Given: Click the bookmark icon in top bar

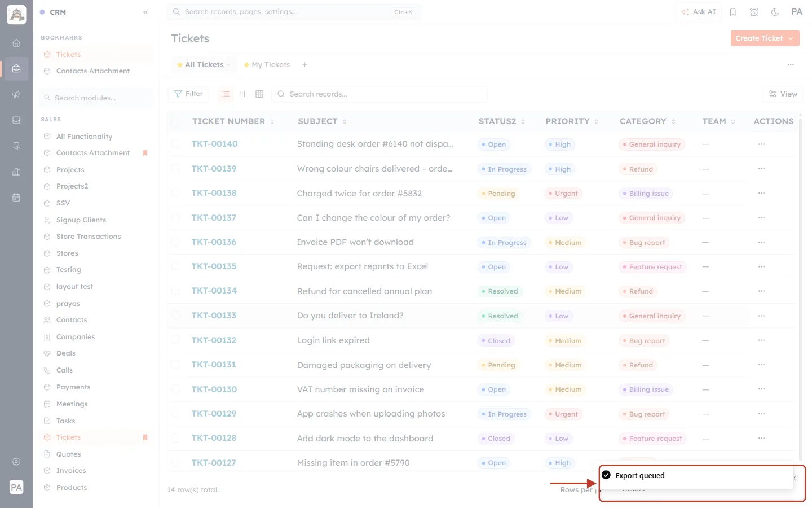Looking at the screenshot, I should point(733,12).
